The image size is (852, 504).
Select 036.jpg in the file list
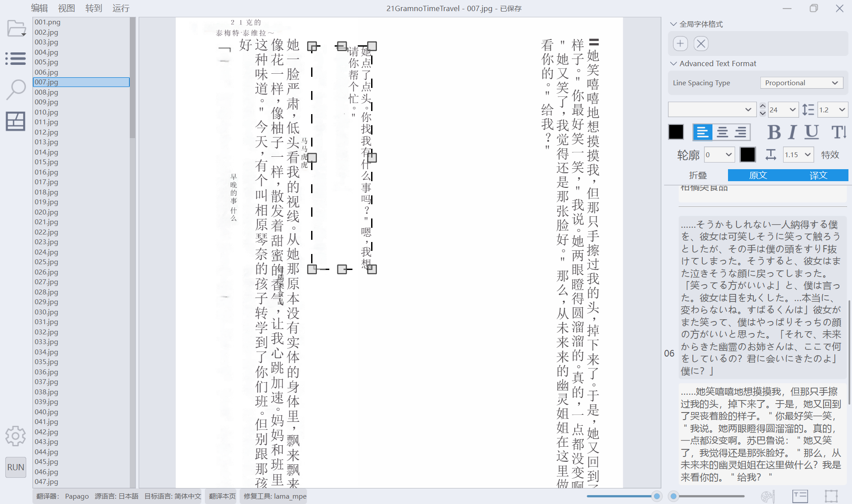[81, 372]
